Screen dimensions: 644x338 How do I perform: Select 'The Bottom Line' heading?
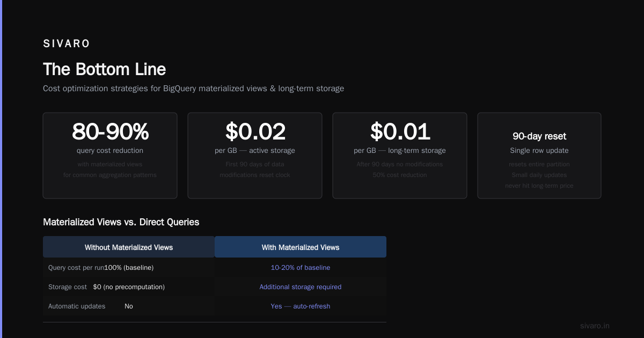click(x=104, y=69)
